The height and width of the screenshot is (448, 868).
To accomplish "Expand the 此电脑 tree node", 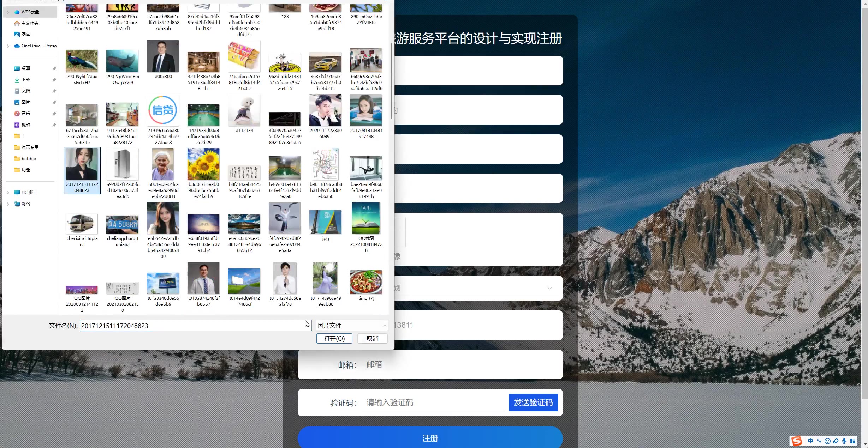I will click(x=8, y=193).
